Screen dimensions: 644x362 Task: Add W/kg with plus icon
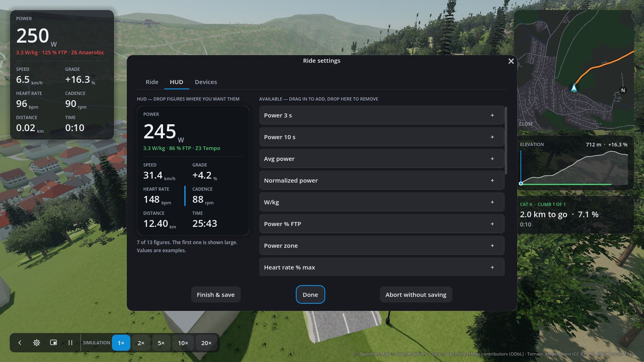coord(492,202)
